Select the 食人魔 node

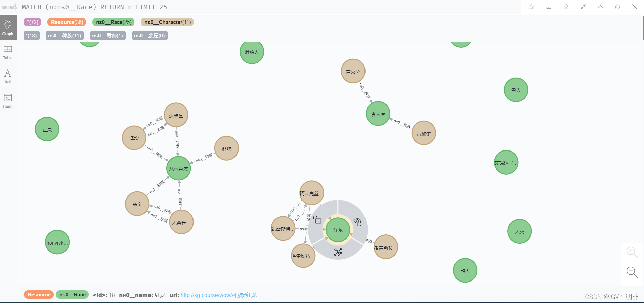pyautogui.click(x=378, y=114)
